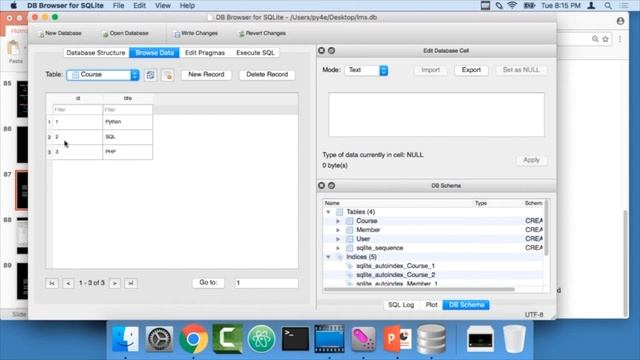Switch to SQL Log tab
The image size is (640, 360).
[x=401, y=305]
